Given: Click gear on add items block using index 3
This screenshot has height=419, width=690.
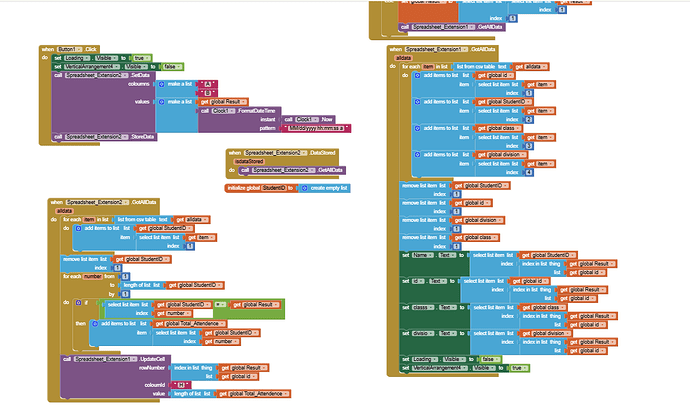Looking at the screenshot, I should pyautogui.click(x=417, y=128).
